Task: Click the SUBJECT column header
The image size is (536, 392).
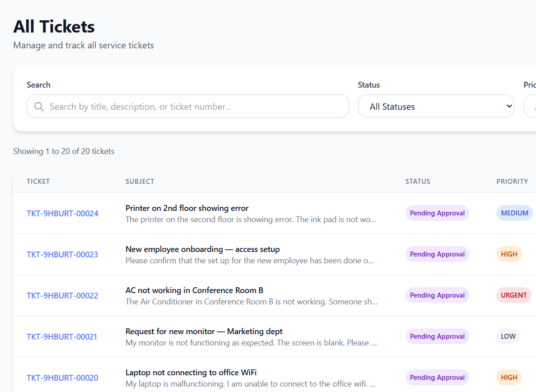Action: [x=140, y=182]
